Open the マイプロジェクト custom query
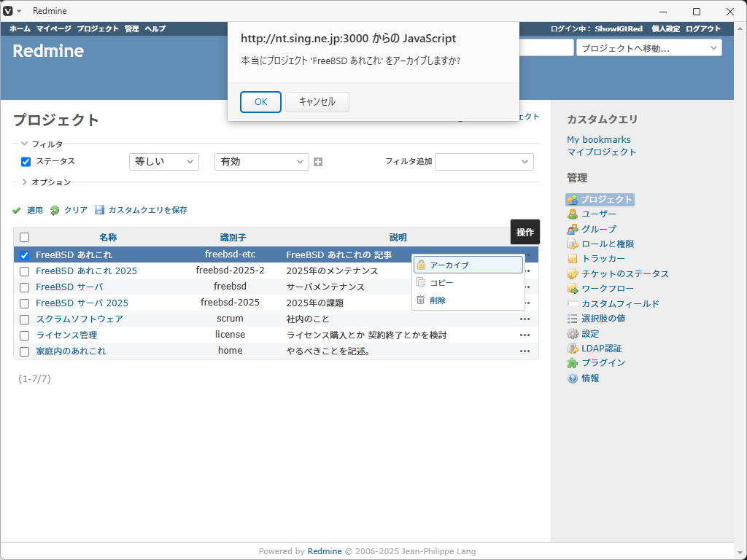Image resolution: width=747 pixels, height=560 pixels. point(602,152)
